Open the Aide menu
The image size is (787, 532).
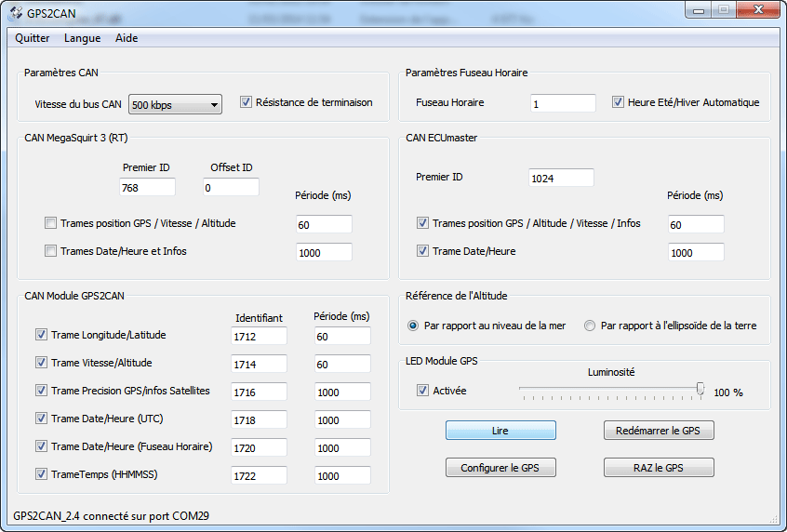[127, 38]
